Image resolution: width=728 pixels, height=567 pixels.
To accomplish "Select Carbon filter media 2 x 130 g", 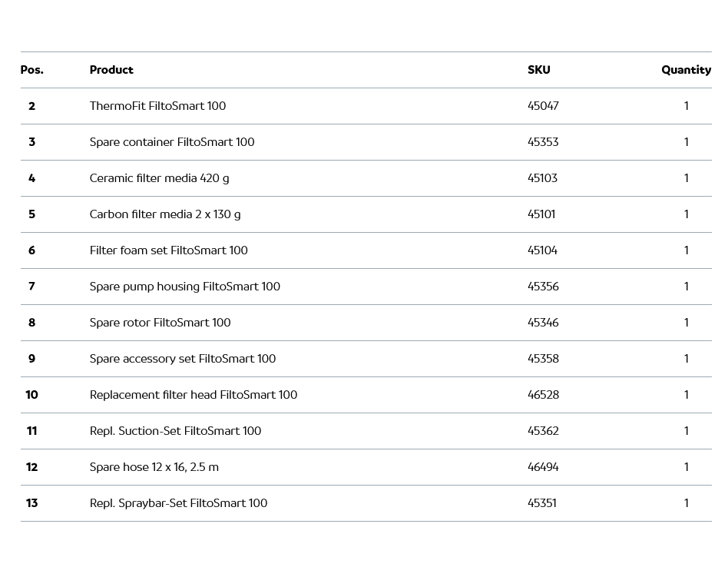I will (164, 214).
